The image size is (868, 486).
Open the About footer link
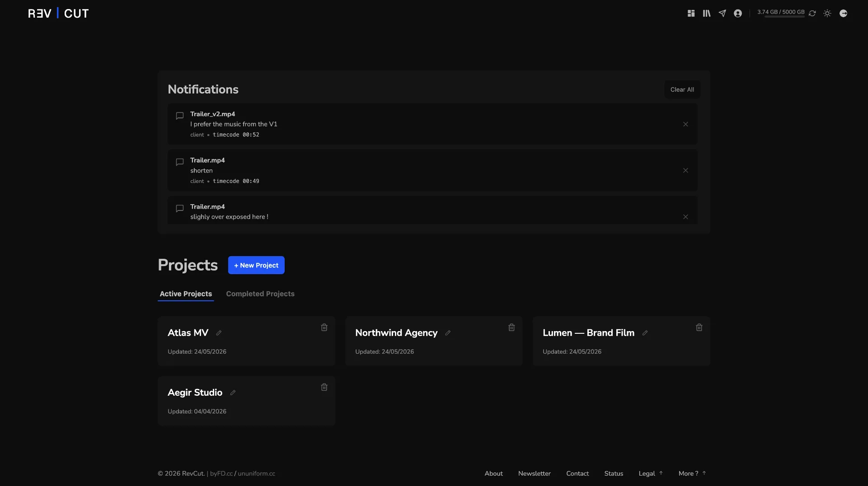pos(493,473)
